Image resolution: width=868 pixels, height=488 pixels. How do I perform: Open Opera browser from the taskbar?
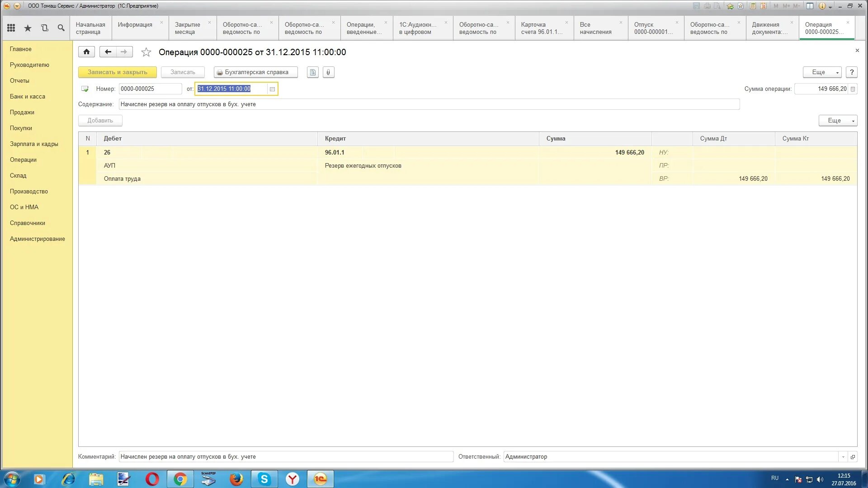click(152, 479)
